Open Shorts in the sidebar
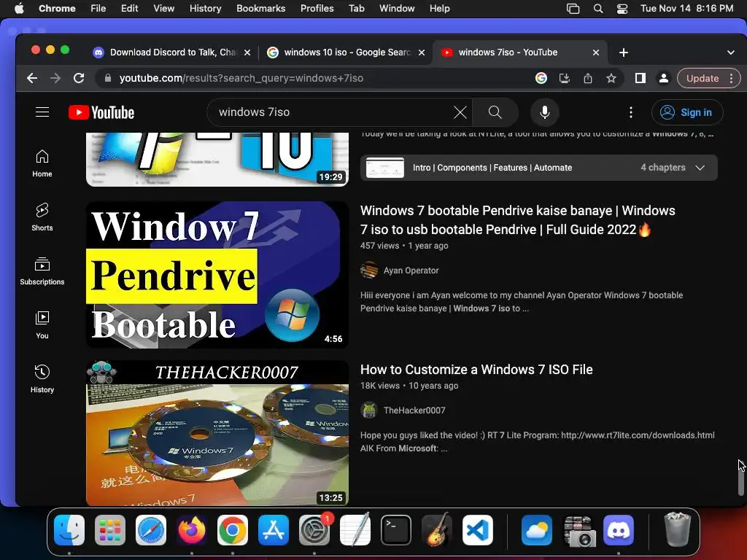The image size is (747, 560). (x=42, y=217)
